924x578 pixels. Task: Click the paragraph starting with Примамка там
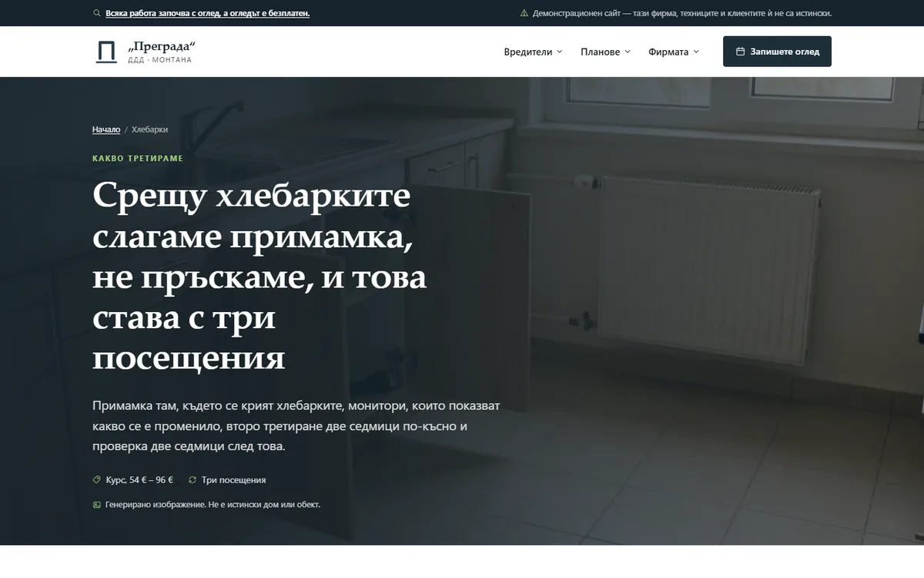click(296, 426)
